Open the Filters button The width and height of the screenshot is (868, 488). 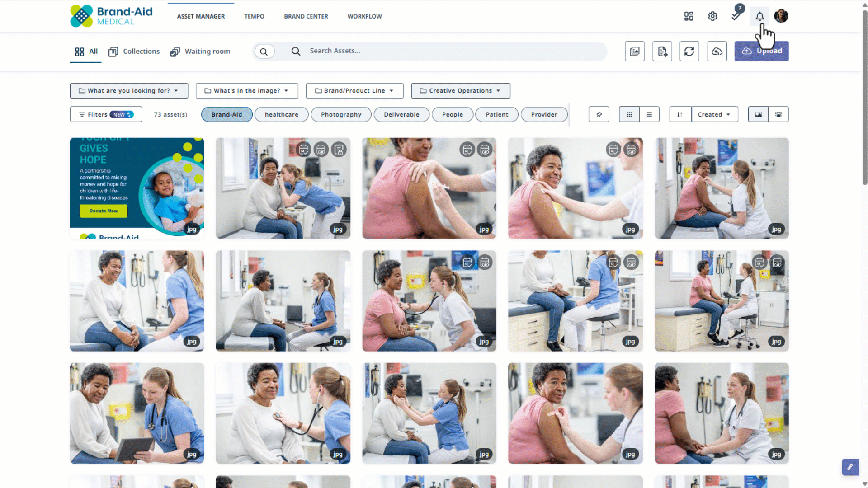[106, 114]
